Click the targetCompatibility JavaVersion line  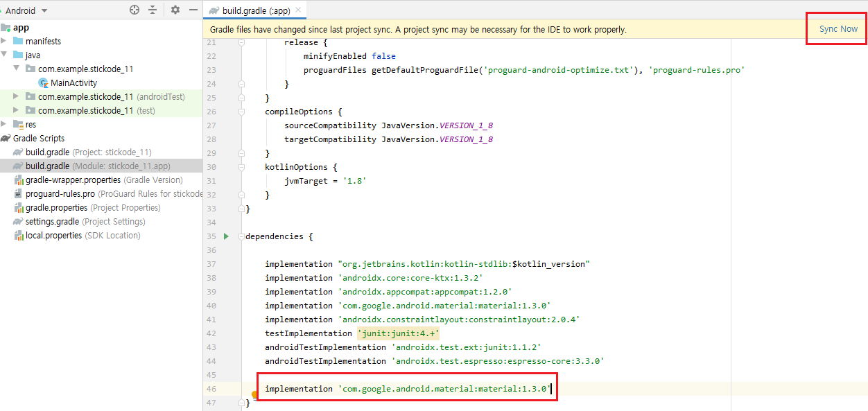pos(388,139)
